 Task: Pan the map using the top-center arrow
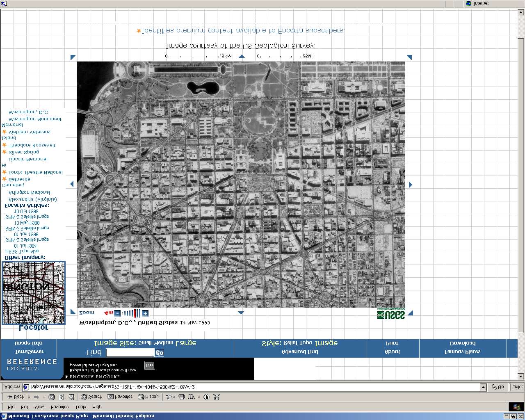click(x=242, y=57)
